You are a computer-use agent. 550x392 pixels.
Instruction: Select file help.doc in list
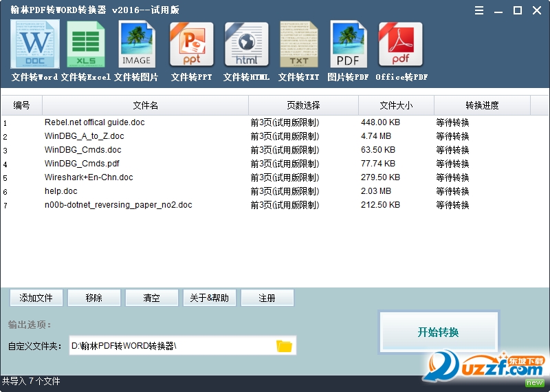(61, 191)
